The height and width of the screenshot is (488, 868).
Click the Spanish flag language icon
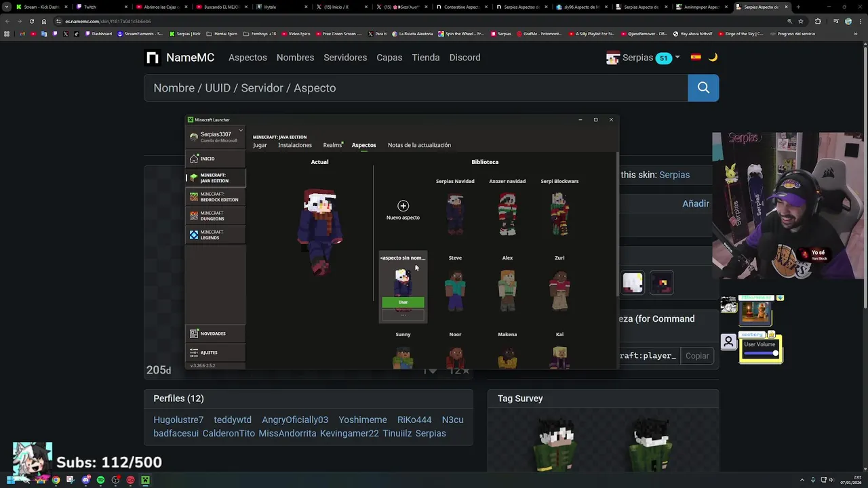point(696,58)
